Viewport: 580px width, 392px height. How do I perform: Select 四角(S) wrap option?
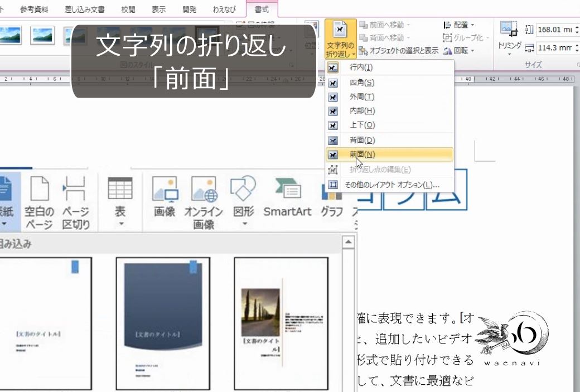coord(389,83)
